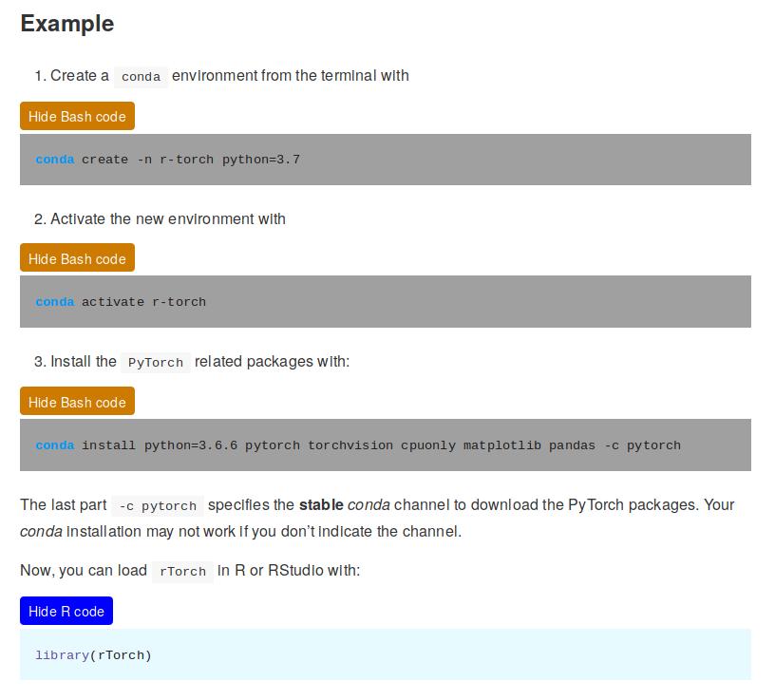The height and width of the screenshot is (700, 775).
Task: Collapse the R code block via Hide R code
Action: 66,612
